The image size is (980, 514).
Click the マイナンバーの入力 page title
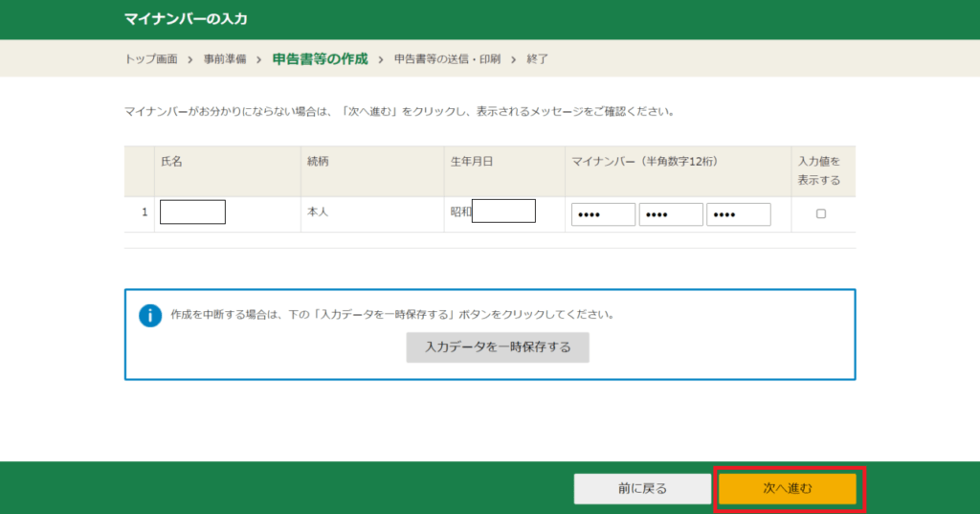186,19
